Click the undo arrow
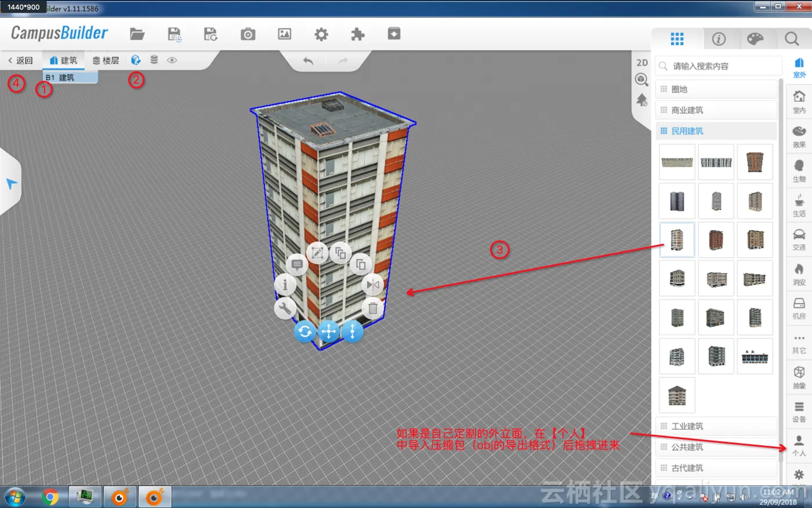 pos(308,60)
